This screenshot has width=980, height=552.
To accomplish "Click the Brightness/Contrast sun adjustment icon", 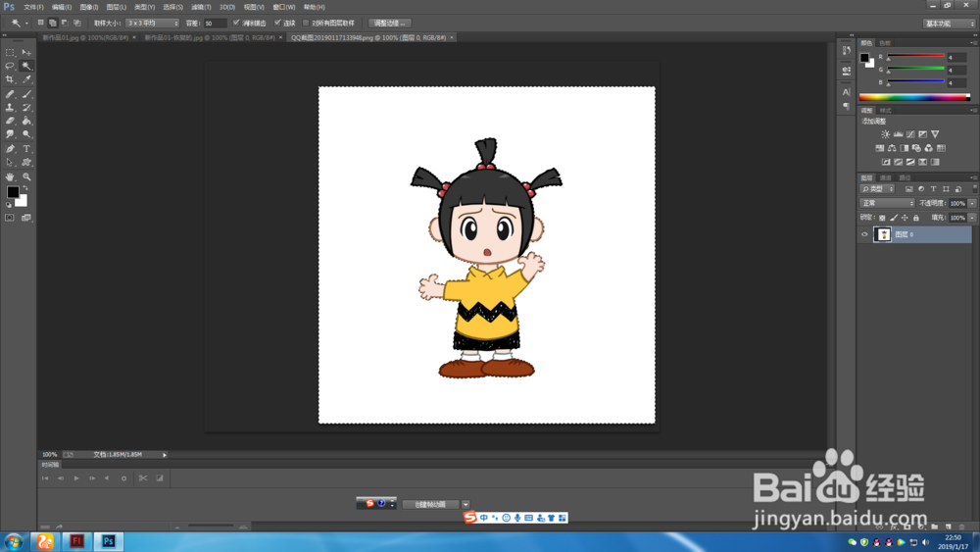I will pyautogui.click(x=886, y=134).
